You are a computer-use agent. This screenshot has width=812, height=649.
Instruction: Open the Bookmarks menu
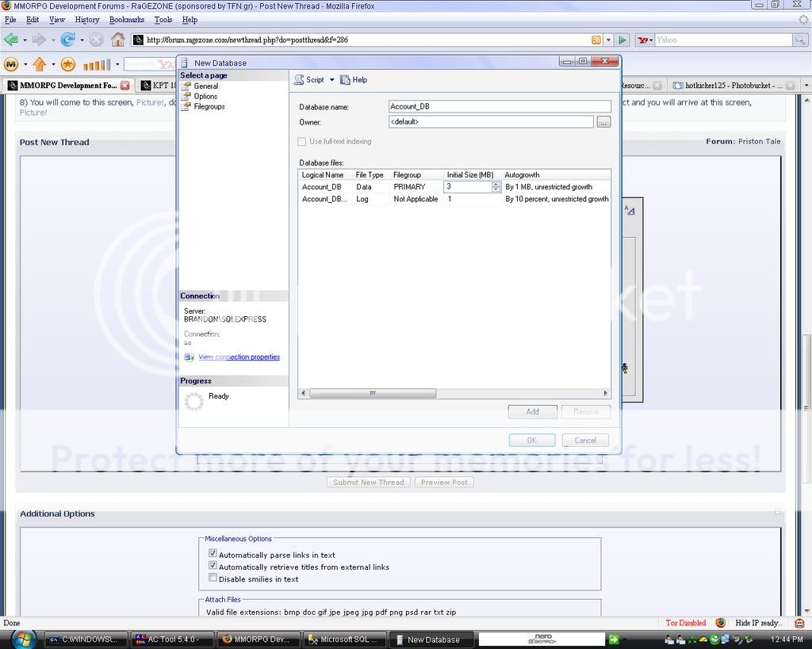127,19
